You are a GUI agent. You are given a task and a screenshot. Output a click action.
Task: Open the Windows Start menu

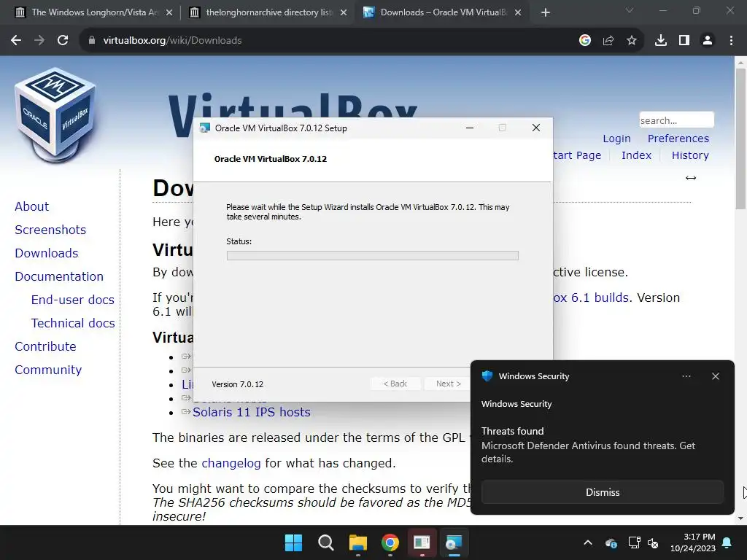293,542
